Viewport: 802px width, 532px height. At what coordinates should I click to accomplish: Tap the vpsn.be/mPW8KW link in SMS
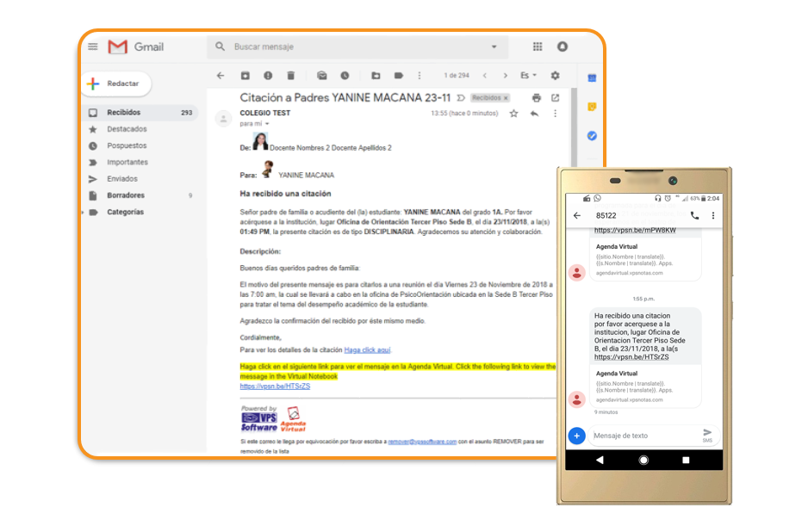tap(635, 231)
